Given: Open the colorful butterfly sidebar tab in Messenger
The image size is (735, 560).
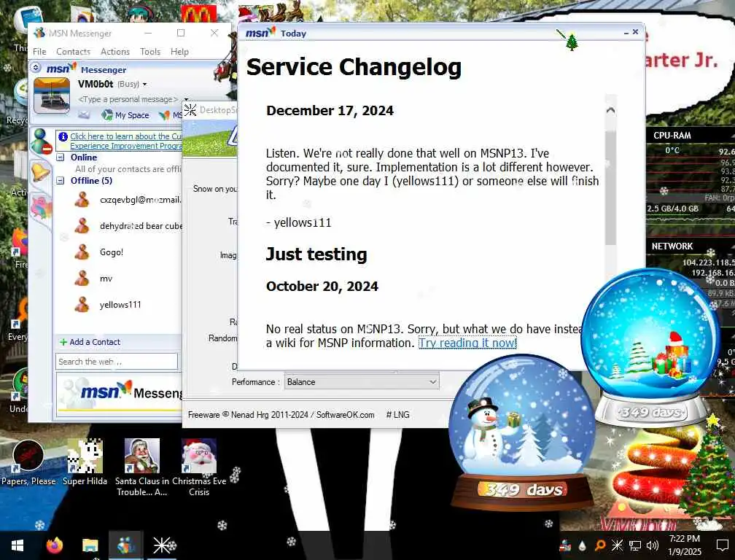Looking at the screenshot, I should 42,208.
